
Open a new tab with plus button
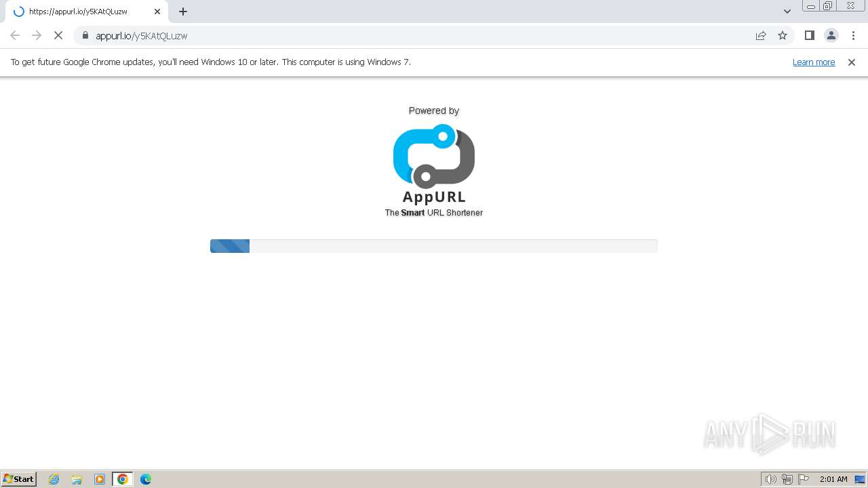point(183,12)
